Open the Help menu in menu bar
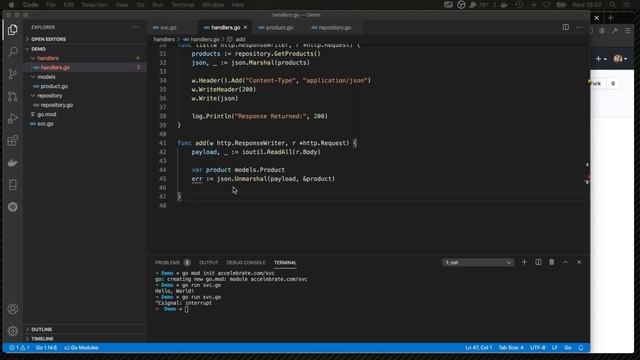This screenshot has height=360, width=640. pyautogui.click(x=238, y=5)
